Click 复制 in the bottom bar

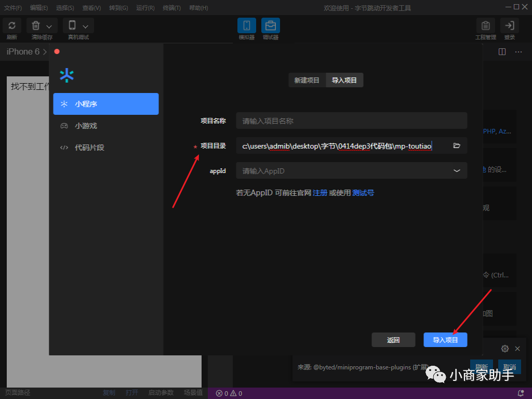pos(109,393)
